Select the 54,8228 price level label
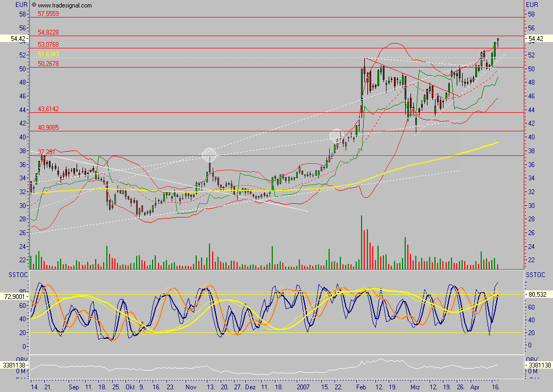This screenshot has height=392, width=553. pos(48,32)
